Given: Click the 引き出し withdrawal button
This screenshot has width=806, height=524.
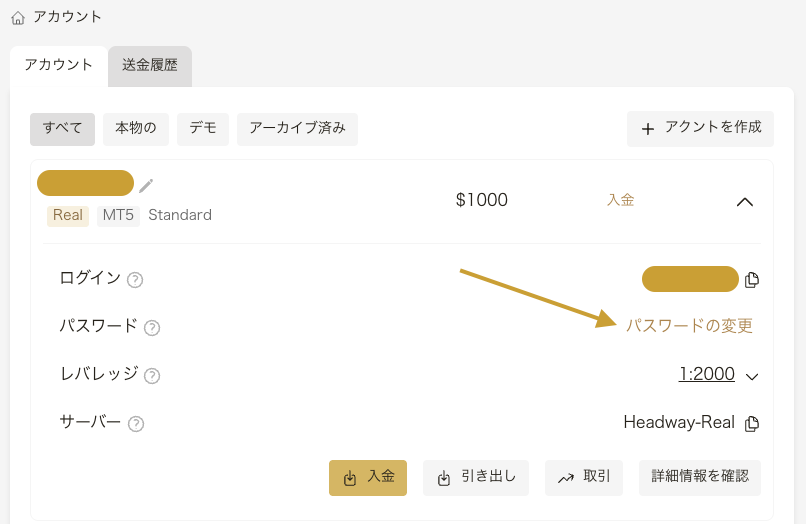Looking at the screenshot, I should (x=477, y=478).
